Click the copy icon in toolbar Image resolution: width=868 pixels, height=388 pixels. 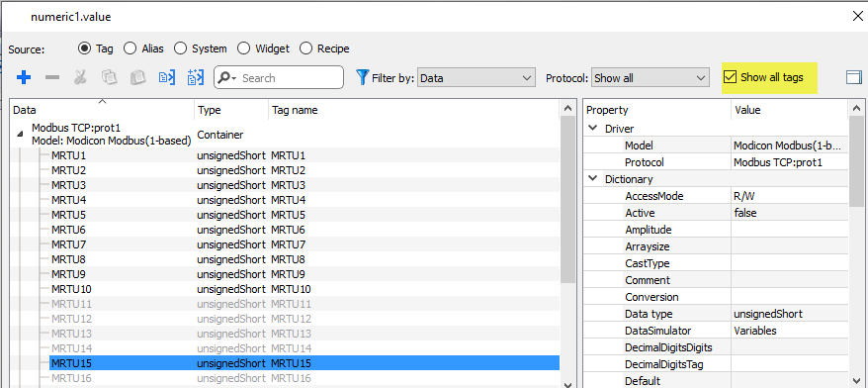(x=109, y=77)
